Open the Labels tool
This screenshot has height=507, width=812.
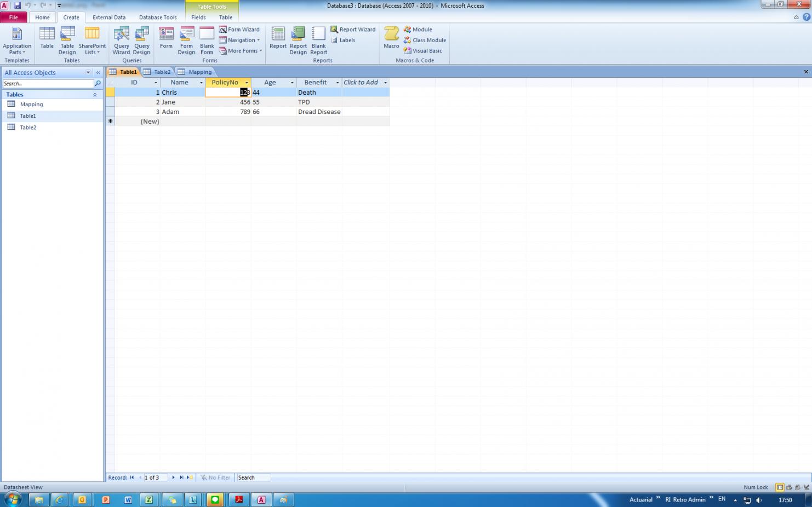pyautogui.click(x=343, y=40)
